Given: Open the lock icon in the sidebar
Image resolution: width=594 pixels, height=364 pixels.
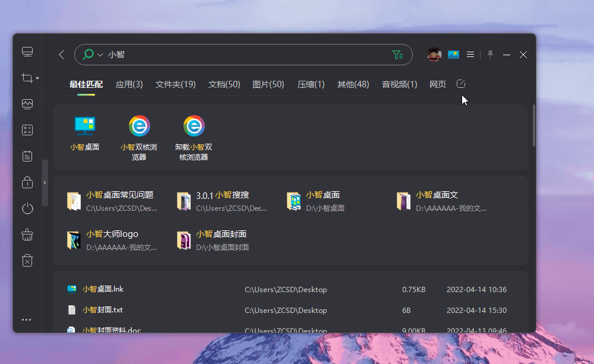Looking at the screenshot, I should click(27, 182).
